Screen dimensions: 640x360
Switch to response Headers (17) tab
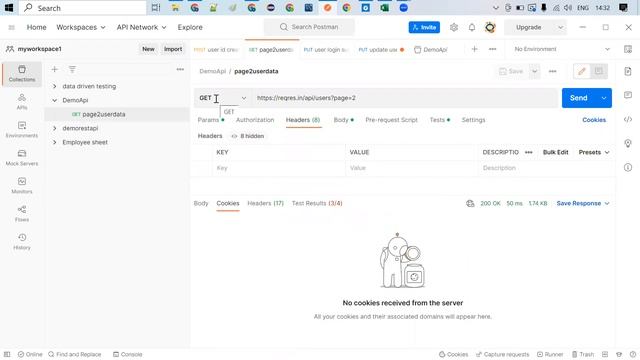[265, 203]
